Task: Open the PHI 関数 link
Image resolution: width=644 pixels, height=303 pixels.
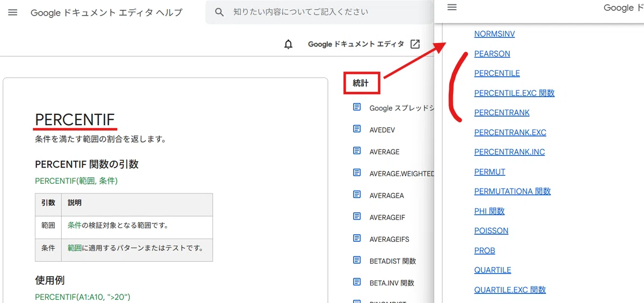Action: click(x=489, y=211)
